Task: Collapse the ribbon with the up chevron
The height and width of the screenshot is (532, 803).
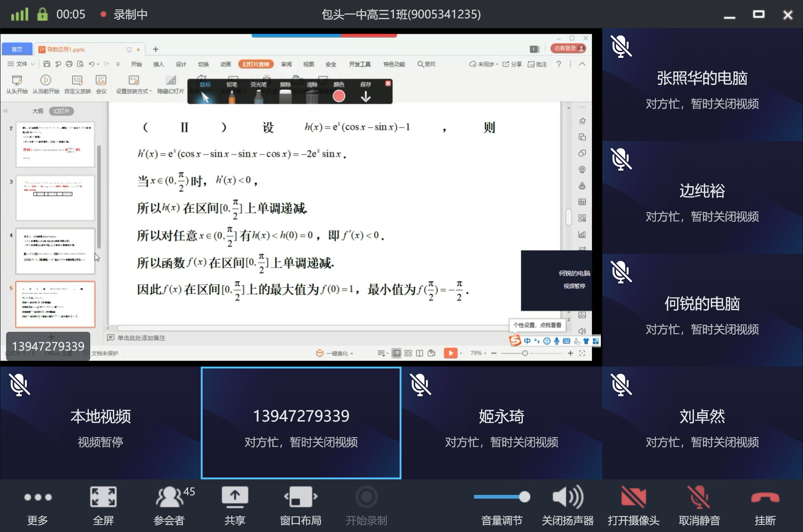Action: coord(582,64)
